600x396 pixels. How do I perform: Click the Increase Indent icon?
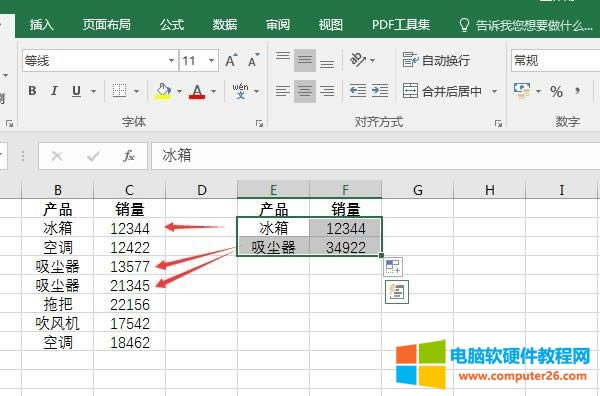(x=380, y=91)
